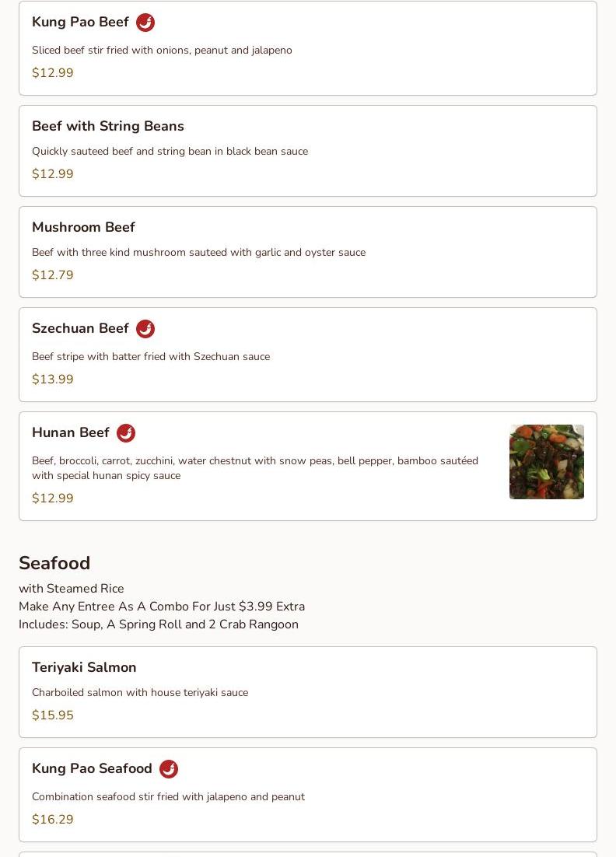Click spicy chili icon beside Kung Pao Seafood

pyautogui.click(x=169, y=769)
